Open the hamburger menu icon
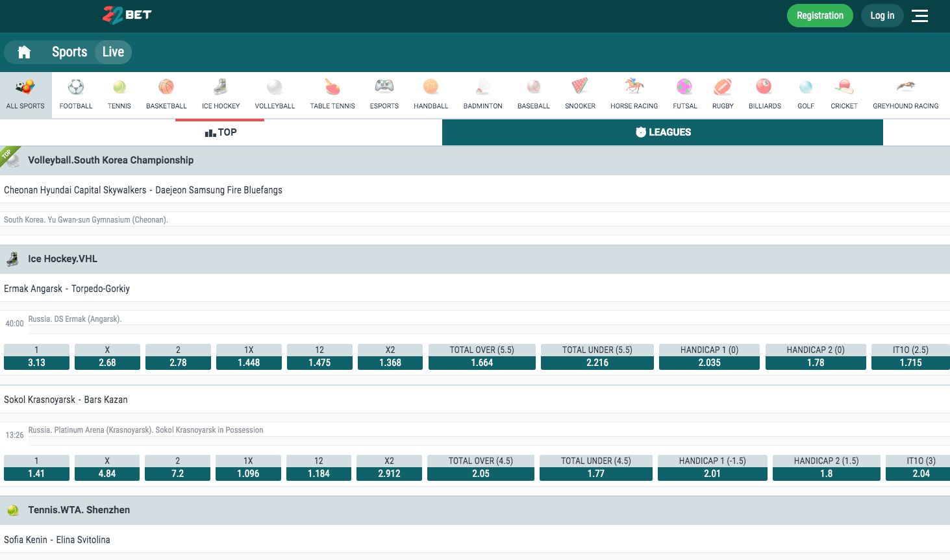Viewport: 950px width, 560px height. pyautogui.click(x=919, y=16)
